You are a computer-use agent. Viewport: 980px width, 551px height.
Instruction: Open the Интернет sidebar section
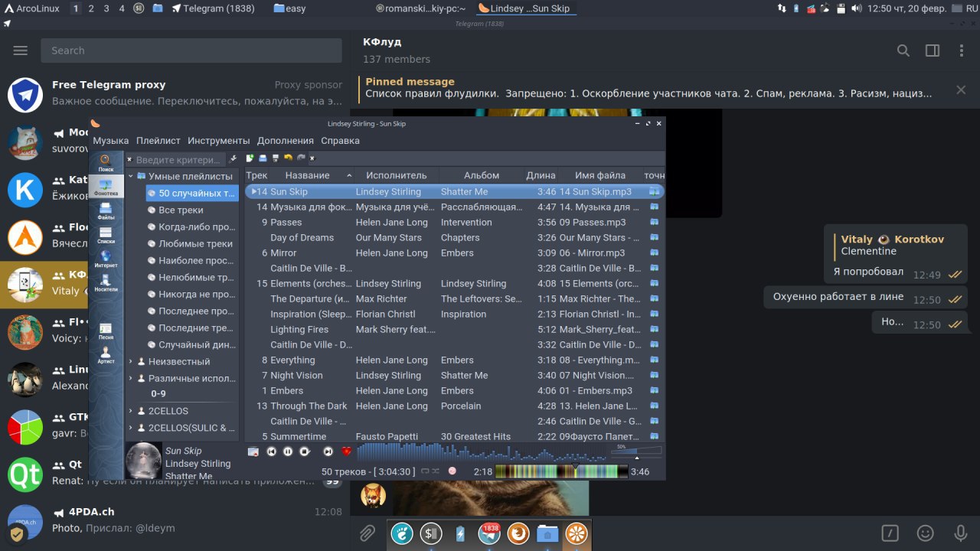point(106,259)
